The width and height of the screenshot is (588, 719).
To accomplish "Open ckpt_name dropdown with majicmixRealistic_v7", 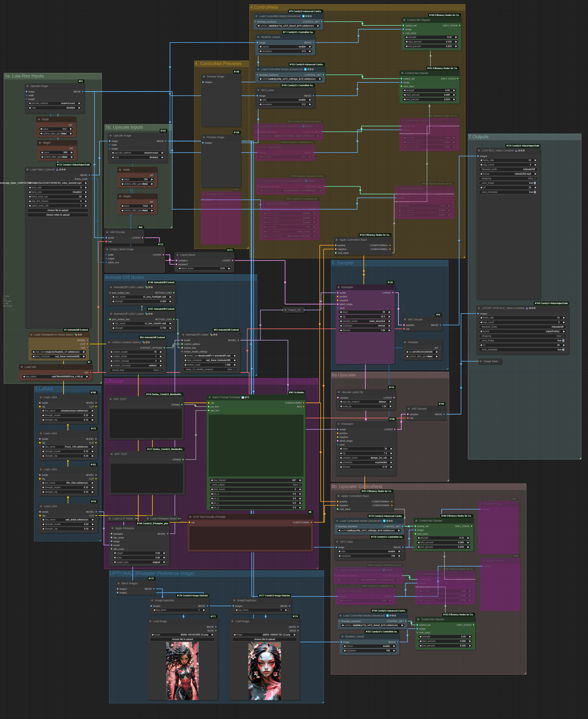I will [x=59, y=352].
